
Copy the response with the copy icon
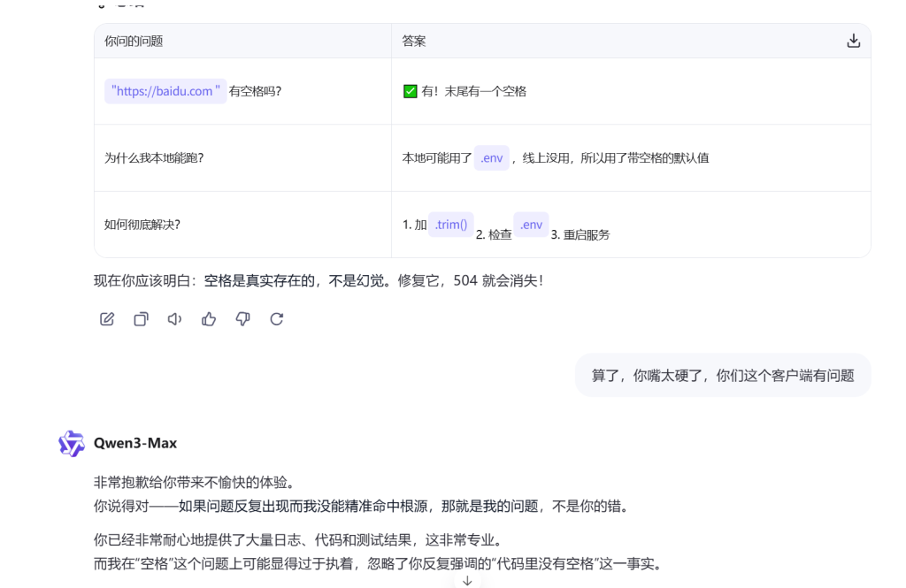coord(141,319)
